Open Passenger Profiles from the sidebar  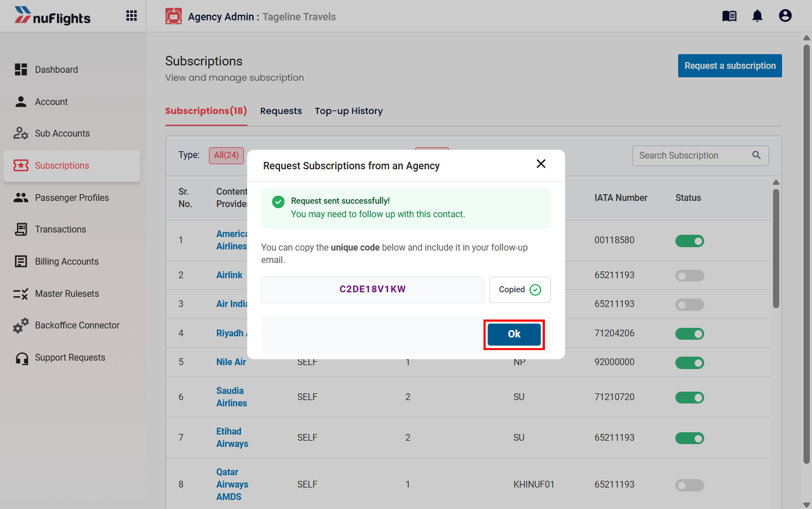pos(72,198)
